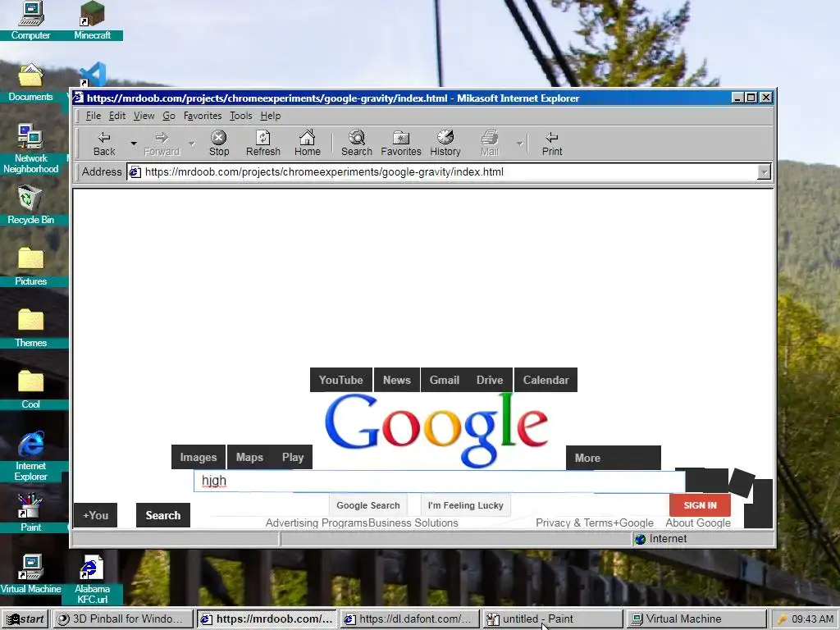Select the Documents desktop folder
The height and width of the screenshot is (630, 840).
coord(30,83)
